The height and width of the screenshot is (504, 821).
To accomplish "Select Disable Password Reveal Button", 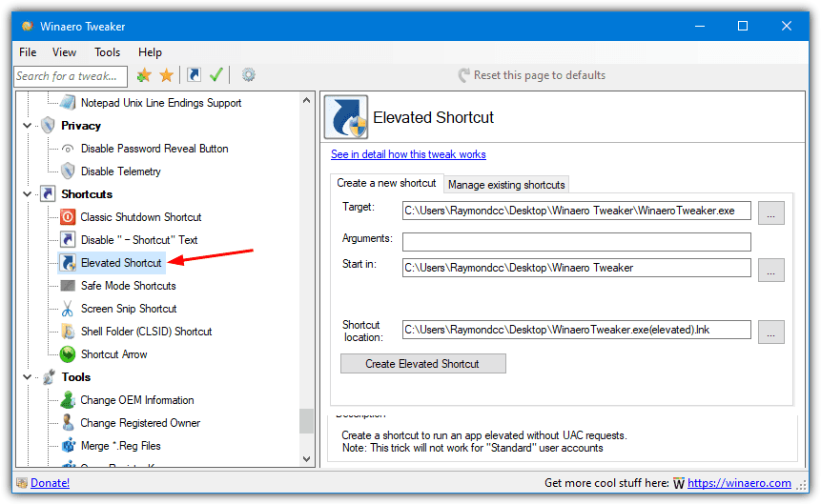I will click(154, 149).
